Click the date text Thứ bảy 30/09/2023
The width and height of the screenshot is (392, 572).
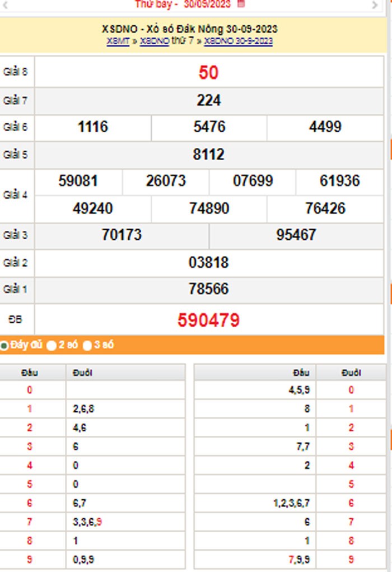pos(184,4)
